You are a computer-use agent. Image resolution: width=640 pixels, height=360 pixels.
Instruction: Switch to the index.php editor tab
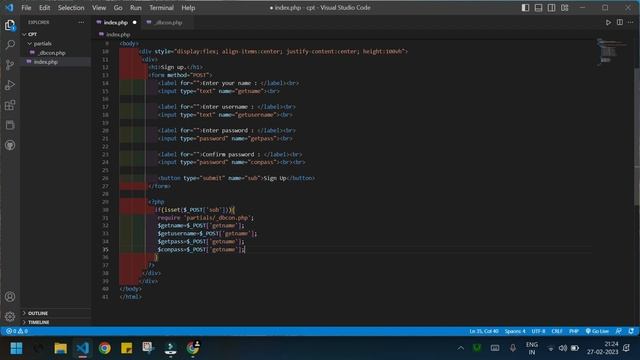click(x=116, y=22)
